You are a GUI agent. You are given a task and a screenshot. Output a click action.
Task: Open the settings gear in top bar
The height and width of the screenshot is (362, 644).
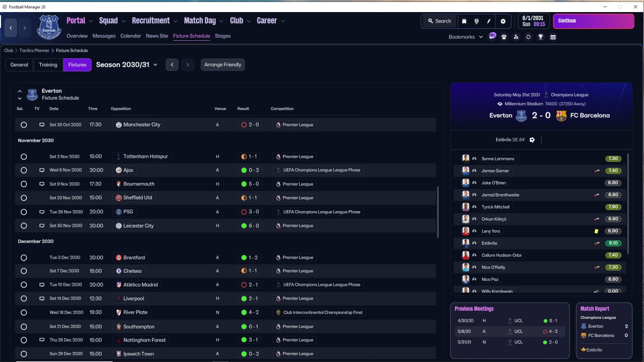tap(503, 21)
